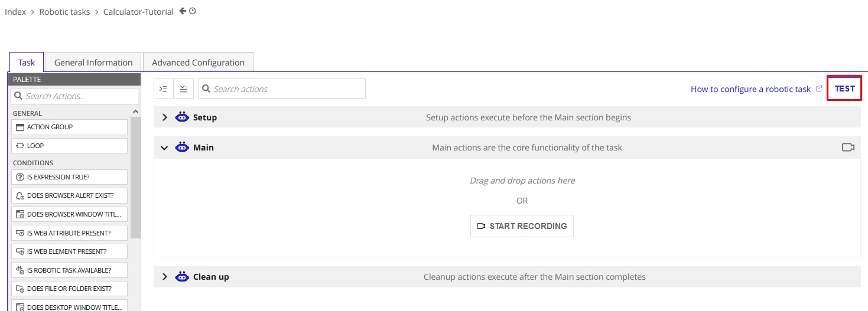Screen dimensions: 868x311
Task: Pick the Is Expression True? condition
Action: (x=69, y=177)
